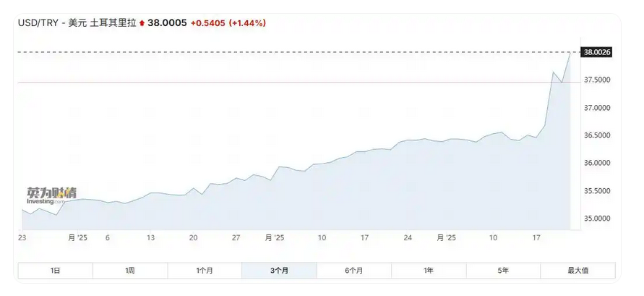Show the 6个月 chart range
The width and height of the screenshot is (644, 296).
pyautogui.click(x=353, y=270)
